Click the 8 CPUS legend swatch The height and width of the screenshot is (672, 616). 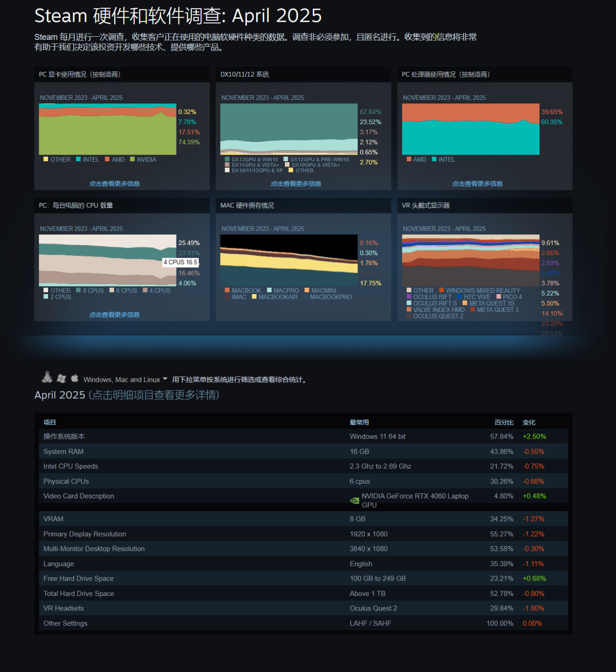click(78, 290)
